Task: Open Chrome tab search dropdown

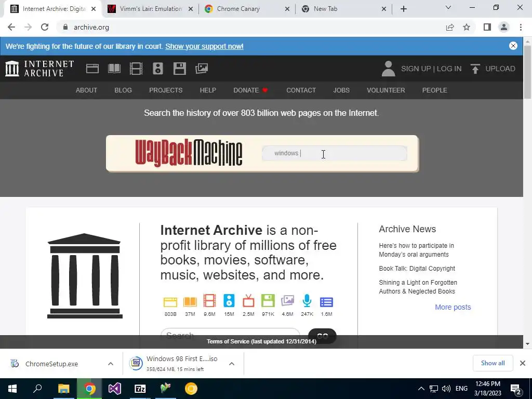Action: point(448,7)
